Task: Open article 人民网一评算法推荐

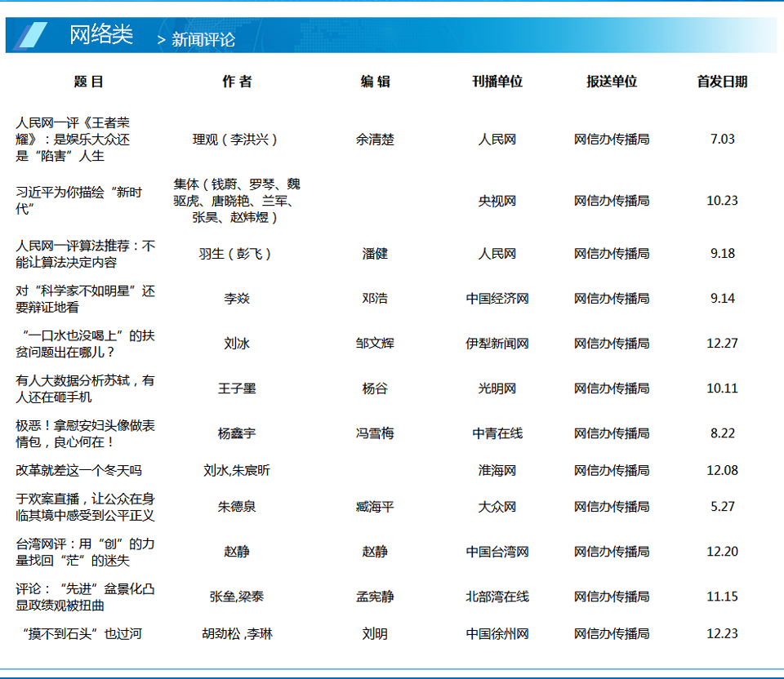Action: point(86,254)
